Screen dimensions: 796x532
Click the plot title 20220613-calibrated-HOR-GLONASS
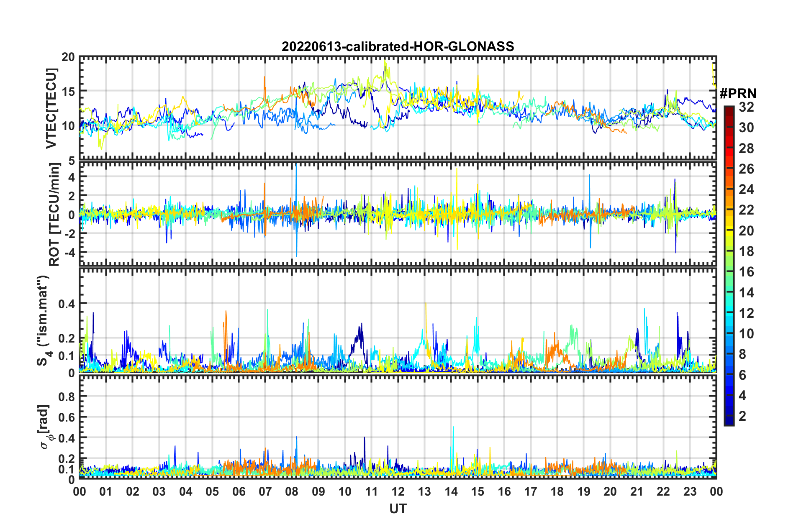(x=398, y=46)
